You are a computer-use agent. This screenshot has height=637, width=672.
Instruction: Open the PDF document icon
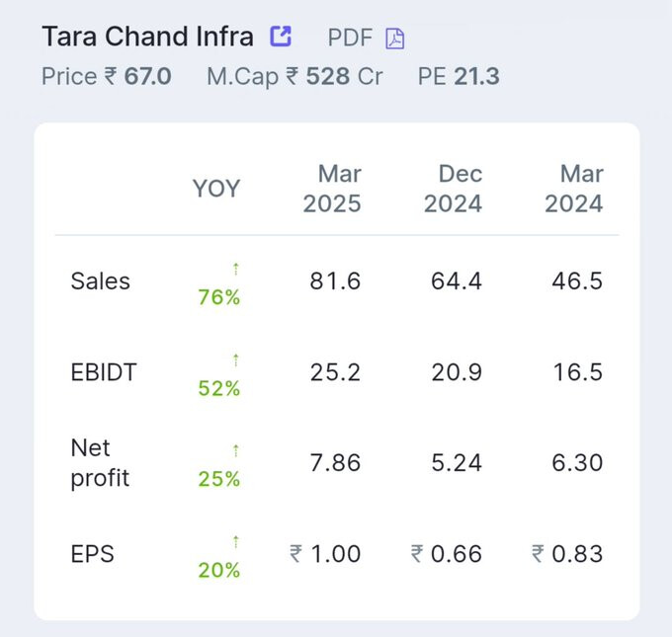click(x=394, y=39)
